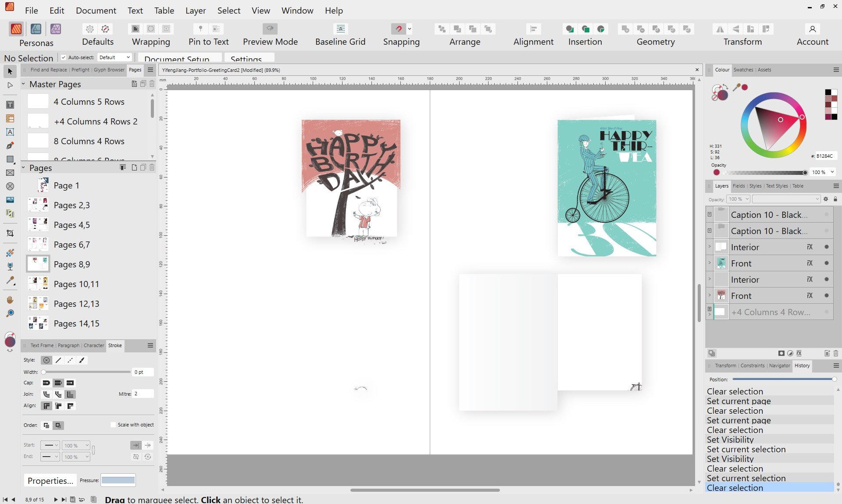Image resolution: width=842 pixels, height=504 pixels.
Task: Switch to the Navigator tab
Action: pyautogui.click(x=779, y=366)
